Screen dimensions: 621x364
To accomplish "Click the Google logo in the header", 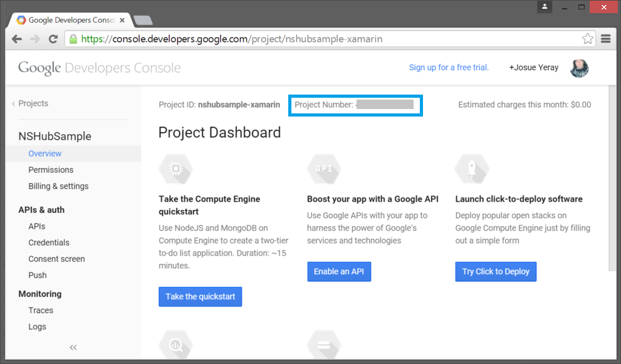I will (39, 67).
